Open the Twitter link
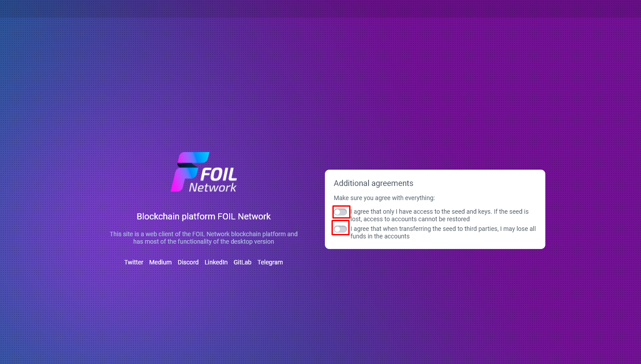Image resolution: width=641 pixels, height=364 pixels. click(x=134, y=262)
